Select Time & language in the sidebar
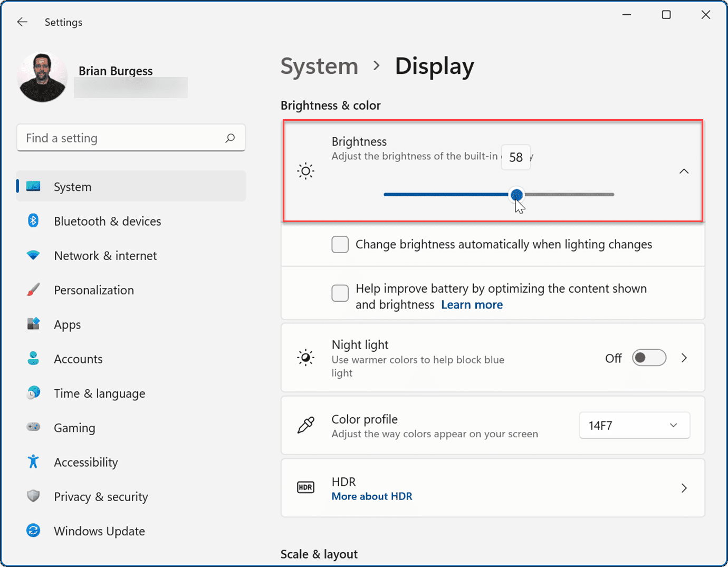The image size is (728, 567). tap(99, 393)
